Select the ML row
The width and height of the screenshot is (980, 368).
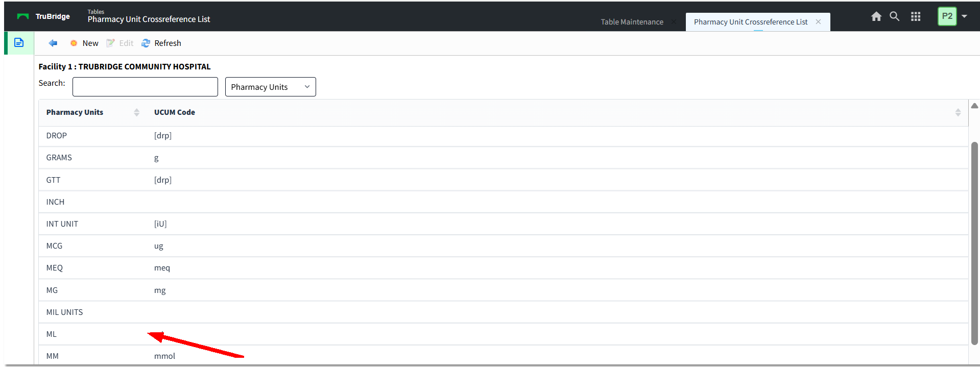[504, 334]
